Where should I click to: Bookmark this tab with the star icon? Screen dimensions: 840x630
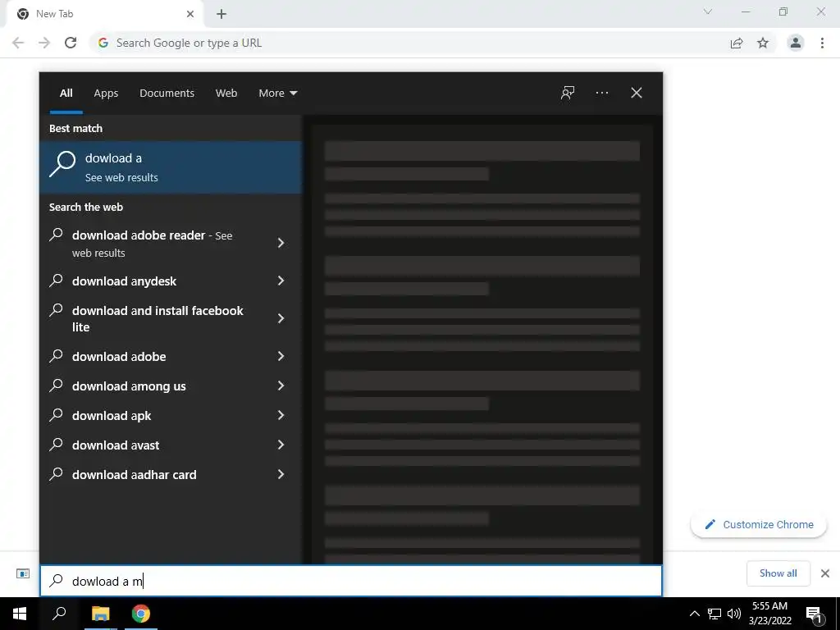pyautogui.click(x=763, y=43)
